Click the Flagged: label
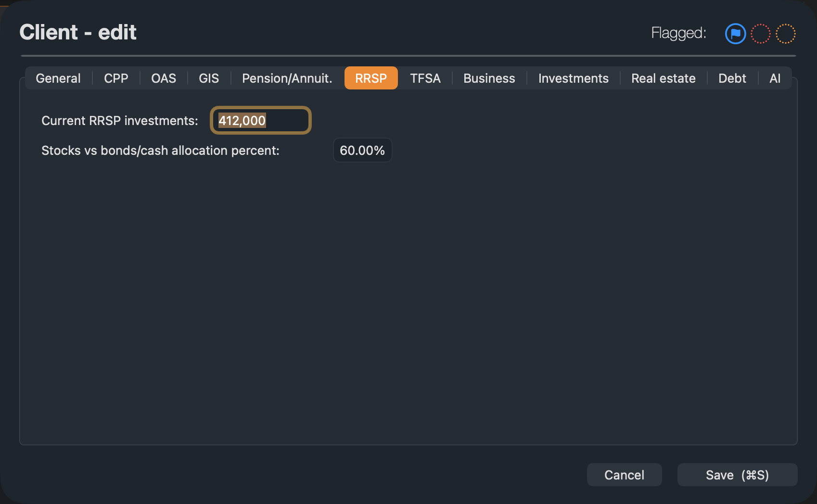Viewport: 817px width, 504px height. (678, 33)
